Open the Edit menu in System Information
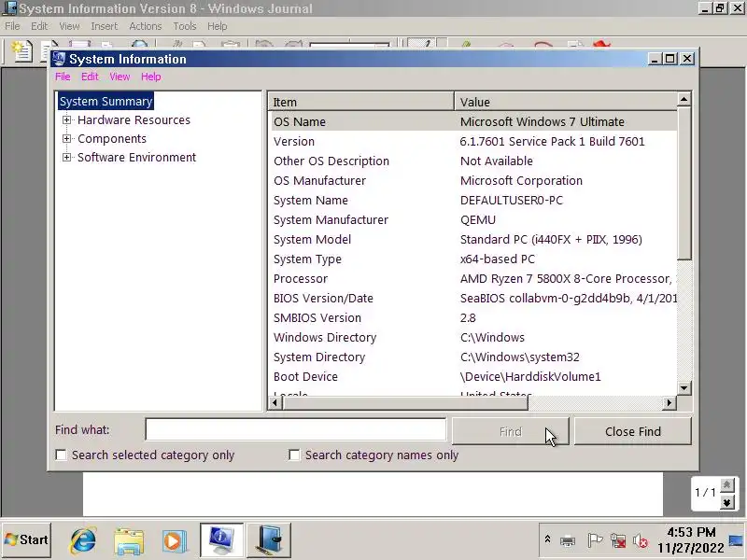This screenshot has height=560, width=747. click(x=90, y=77)
